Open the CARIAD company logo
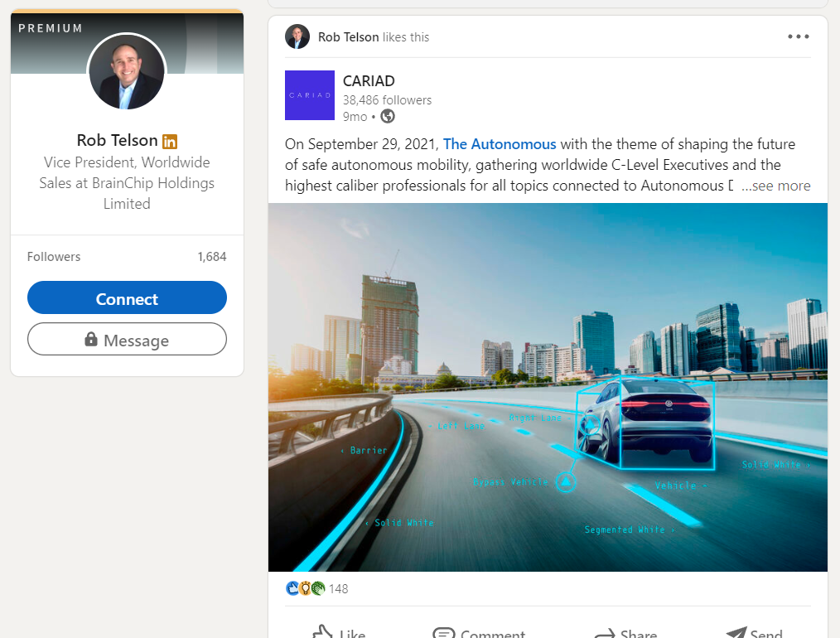The height and width of the screenshot is (638, 840). [x=310, y=95]
